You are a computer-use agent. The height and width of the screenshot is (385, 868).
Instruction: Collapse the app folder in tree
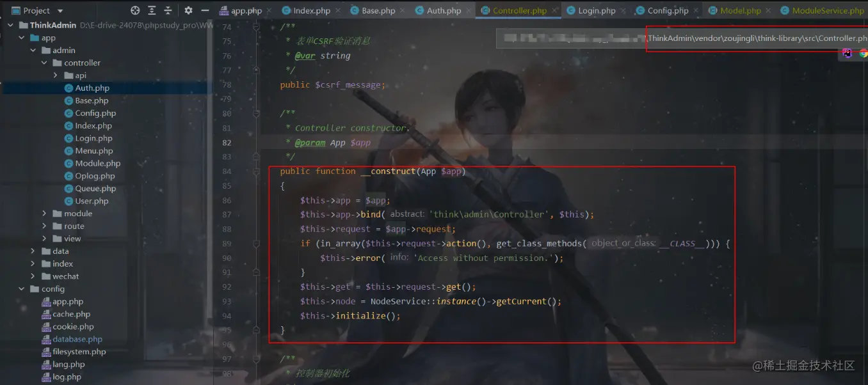pyautogui.click(x=22, y=38)
